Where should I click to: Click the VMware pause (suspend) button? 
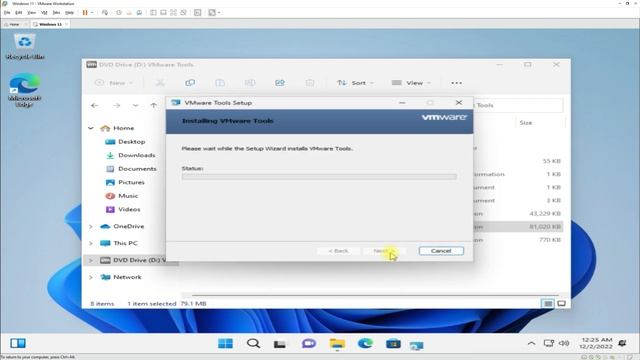85,13
